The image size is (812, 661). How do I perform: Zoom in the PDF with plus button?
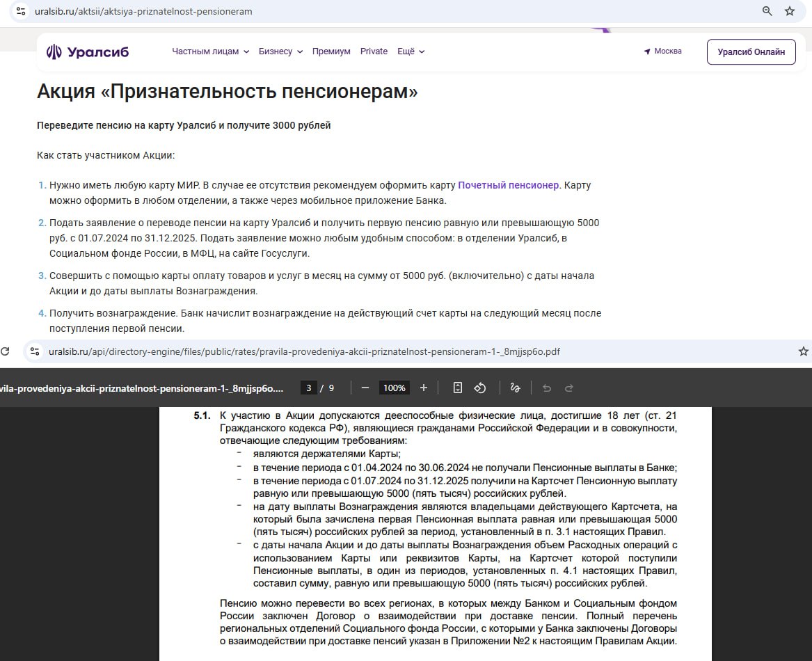(x=424, y=388)
